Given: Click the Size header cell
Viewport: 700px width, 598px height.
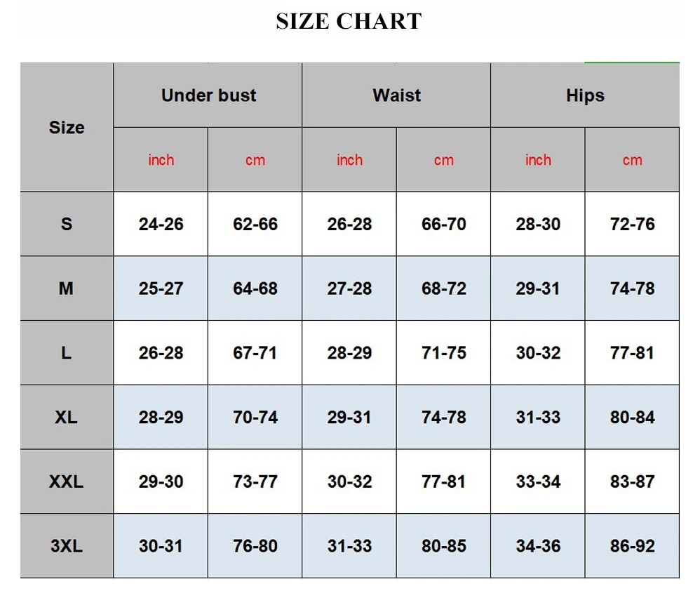Looking at the screenshot, I should (x=67, y=127).
